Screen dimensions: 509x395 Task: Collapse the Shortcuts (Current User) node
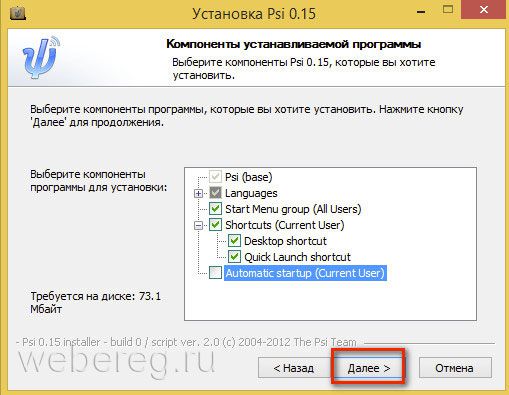click(199, 226)
